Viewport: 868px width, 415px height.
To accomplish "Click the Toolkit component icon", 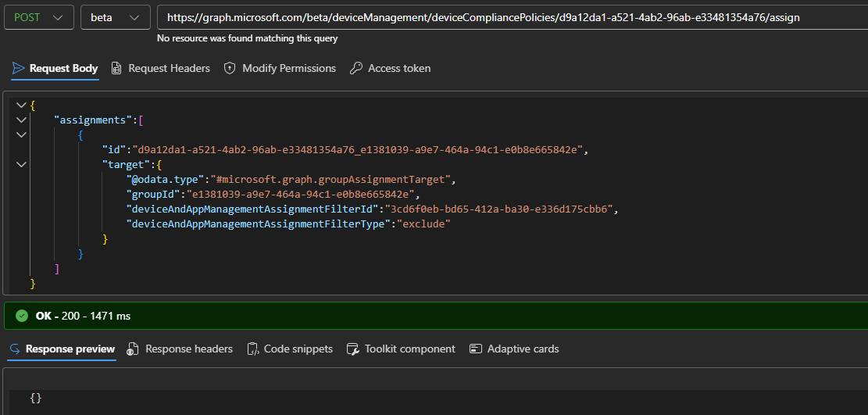I will click(x=352, y=349).
